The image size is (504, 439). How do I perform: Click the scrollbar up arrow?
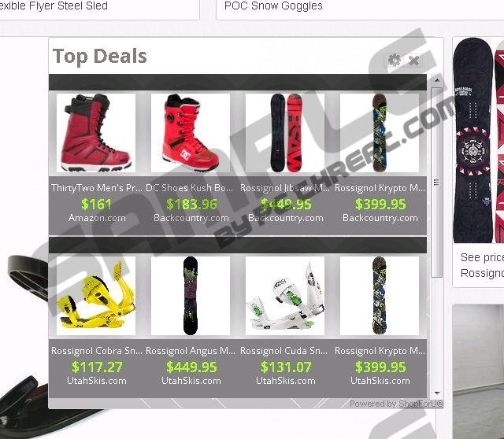coord(437,80)
